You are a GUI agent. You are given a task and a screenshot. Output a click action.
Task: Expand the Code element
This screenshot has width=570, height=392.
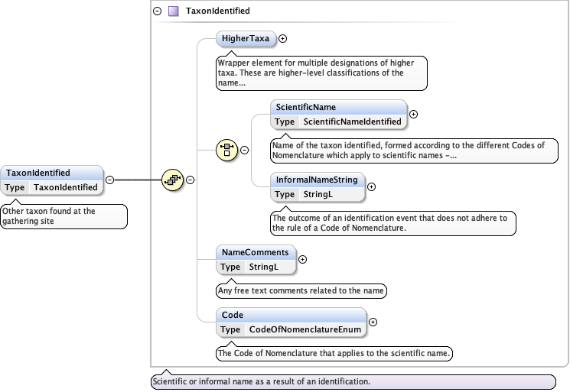click(374, 322)
